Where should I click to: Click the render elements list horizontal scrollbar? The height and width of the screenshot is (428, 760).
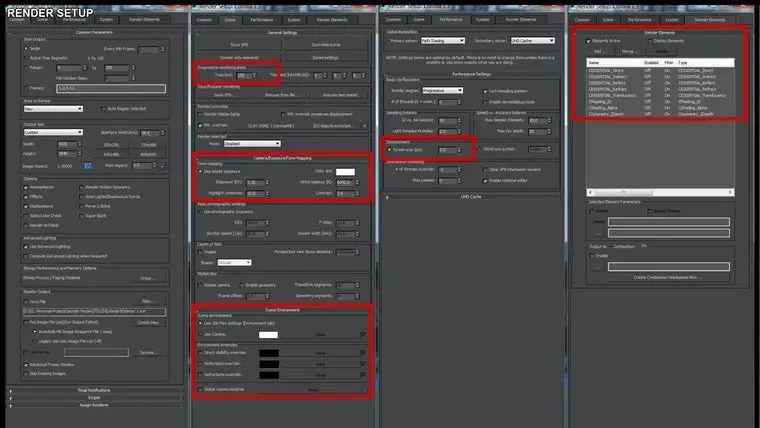coord(660,192)
